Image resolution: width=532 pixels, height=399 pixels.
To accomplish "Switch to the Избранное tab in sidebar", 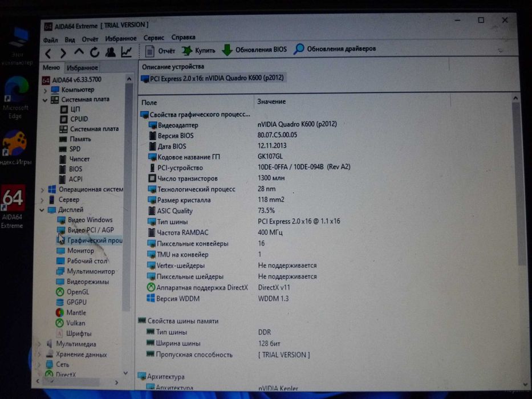I will pyautogui.click(x=83, y=68).
